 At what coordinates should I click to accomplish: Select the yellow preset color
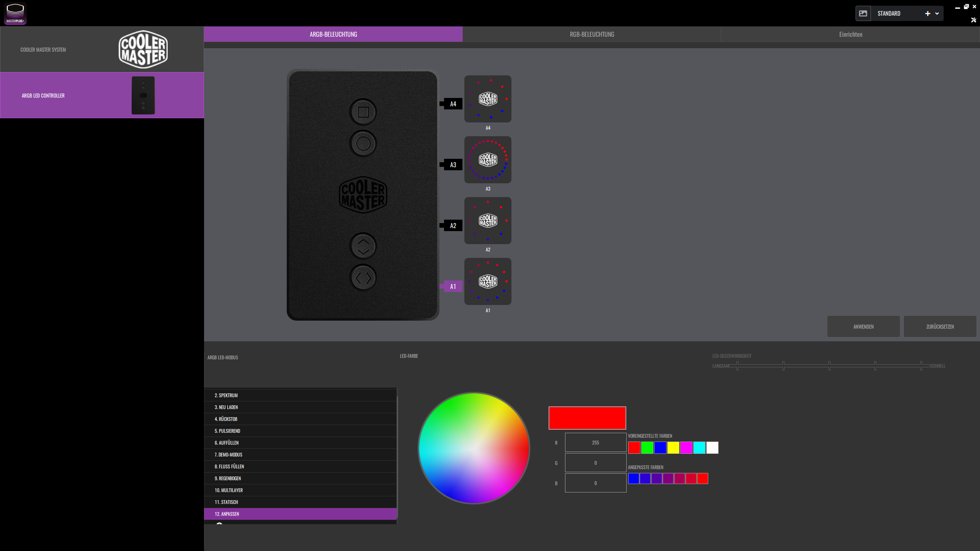673,448
